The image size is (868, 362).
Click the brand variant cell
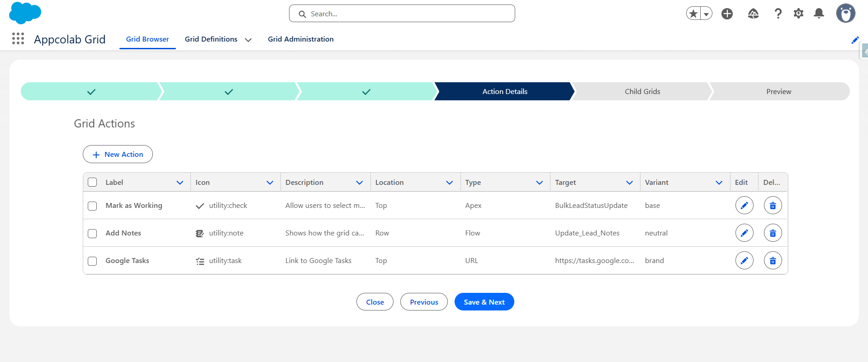click(655, 261)
